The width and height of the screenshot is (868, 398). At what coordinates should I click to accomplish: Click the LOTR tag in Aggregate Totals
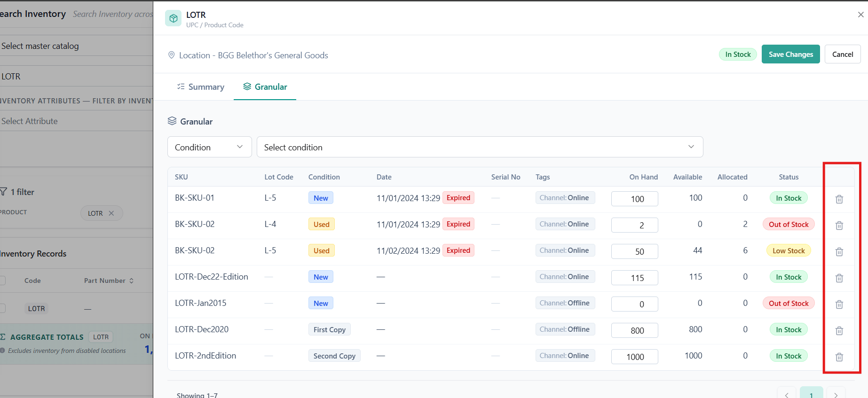point(101,337)
